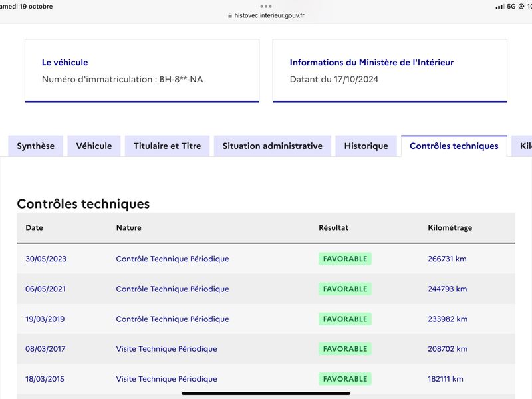Click the date 30/05/2023
The height and width of the screenshot is (399, 532).
pyautogui.click(x=46, y=259)
